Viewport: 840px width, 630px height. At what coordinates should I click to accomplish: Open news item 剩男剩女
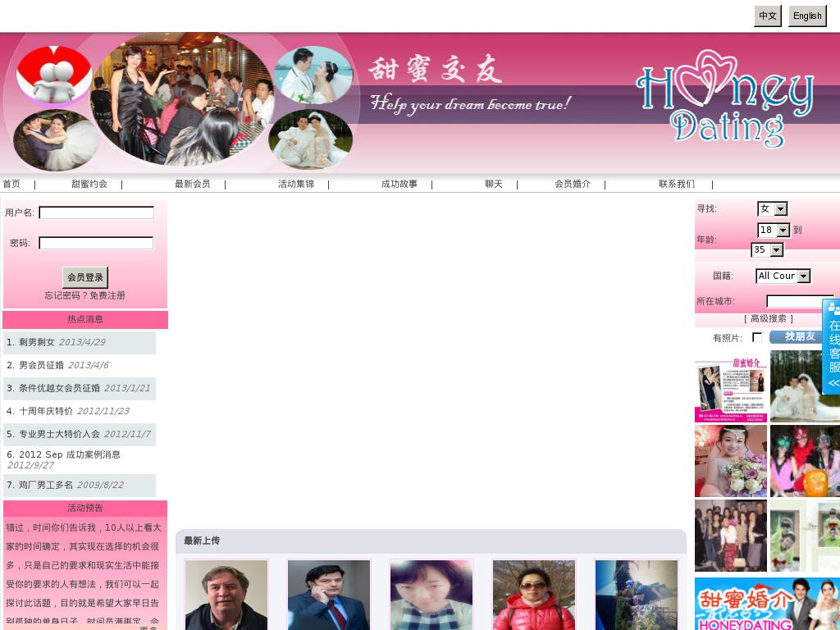point(36,342)
